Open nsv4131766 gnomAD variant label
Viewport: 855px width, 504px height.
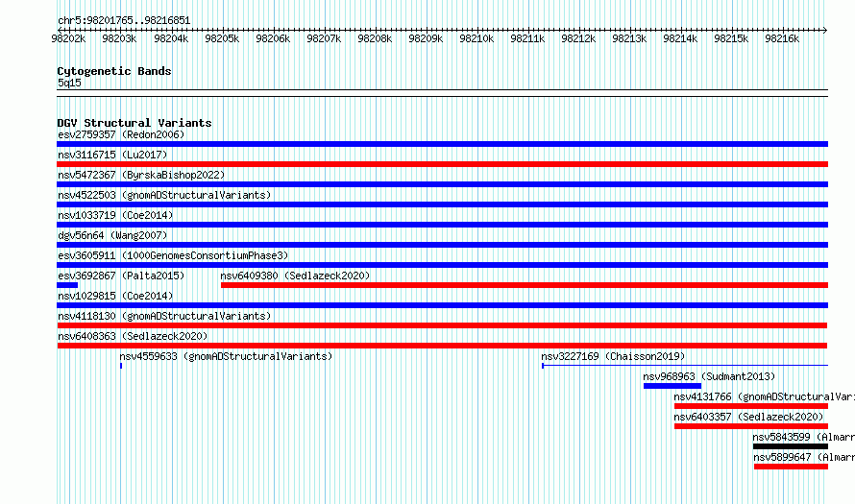(764, 396)
